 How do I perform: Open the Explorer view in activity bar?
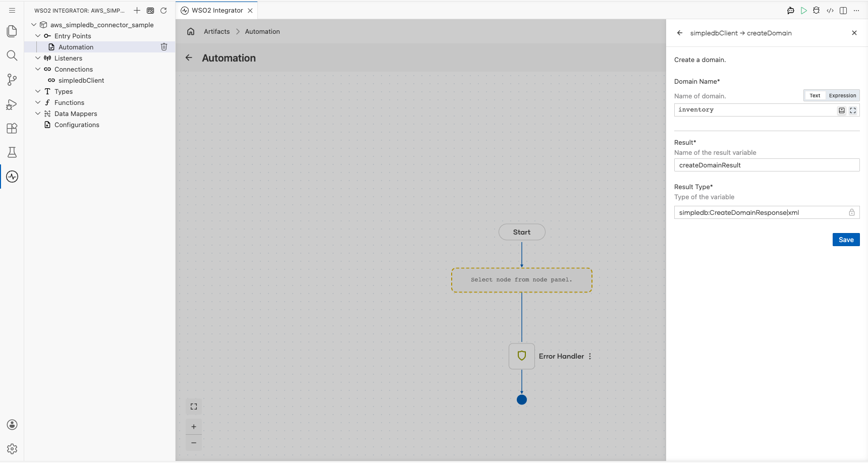point(12,31)
